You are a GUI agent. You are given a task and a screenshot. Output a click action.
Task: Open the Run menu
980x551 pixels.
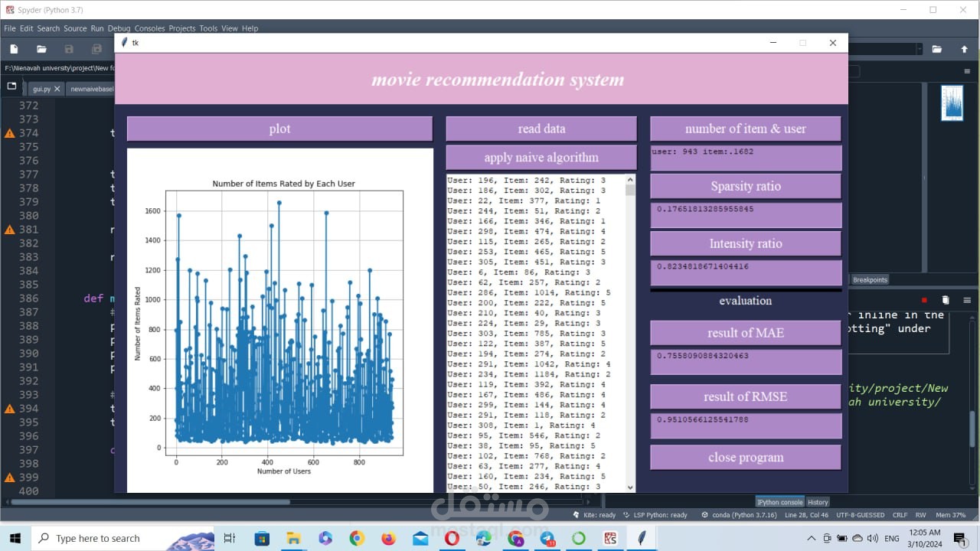coord(97,28)
